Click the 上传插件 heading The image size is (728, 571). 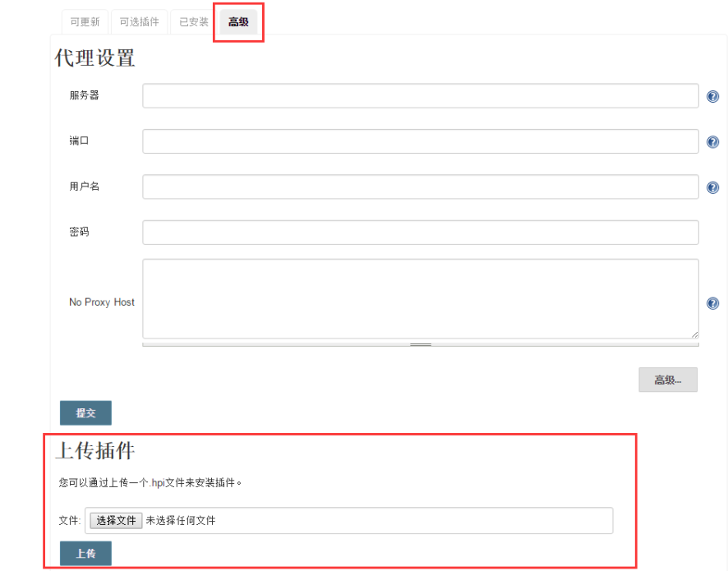pos(95,451)
